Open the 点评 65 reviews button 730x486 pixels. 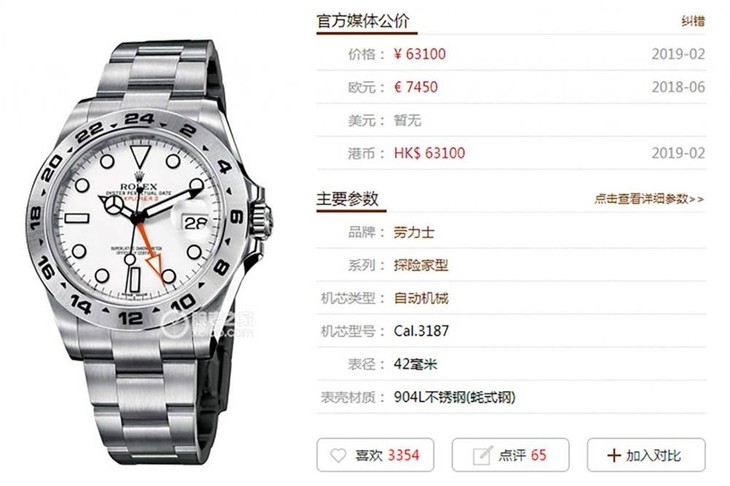510,455
